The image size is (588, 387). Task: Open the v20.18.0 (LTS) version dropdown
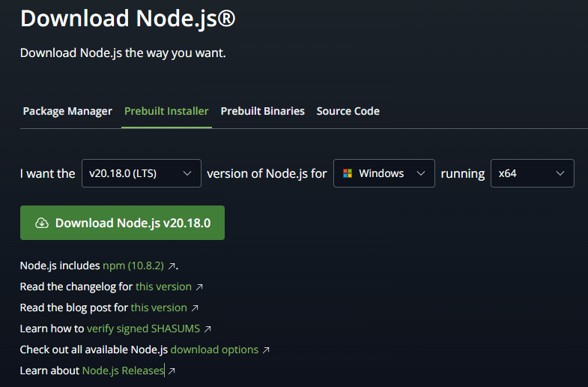point(142,173)
